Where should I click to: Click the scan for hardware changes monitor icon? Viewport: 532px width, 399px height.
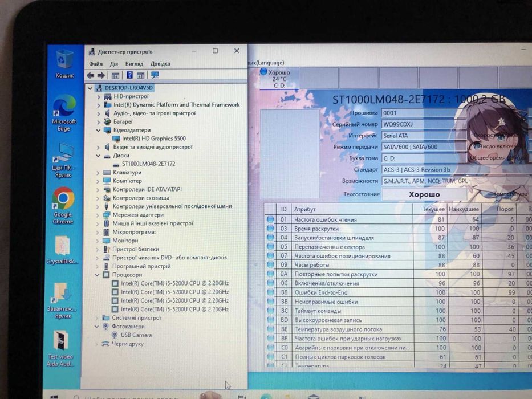(x=155, y=75)
